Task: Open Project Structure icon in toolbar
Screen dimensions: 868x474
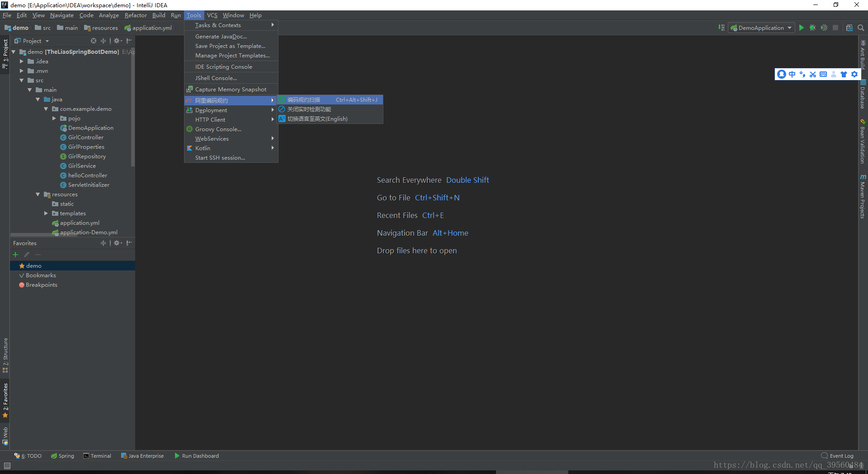Action: 849,28
